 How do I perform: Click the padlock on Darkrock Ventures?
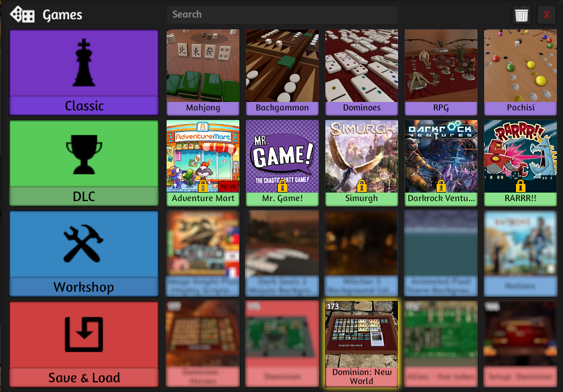pyautogui.click(x=441, y=186)
